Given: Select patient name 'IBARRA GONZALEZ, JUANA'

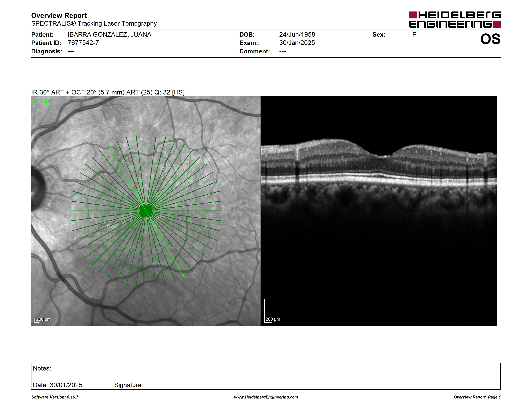Looking at the screenshot, I should click(x=109, y=35).
